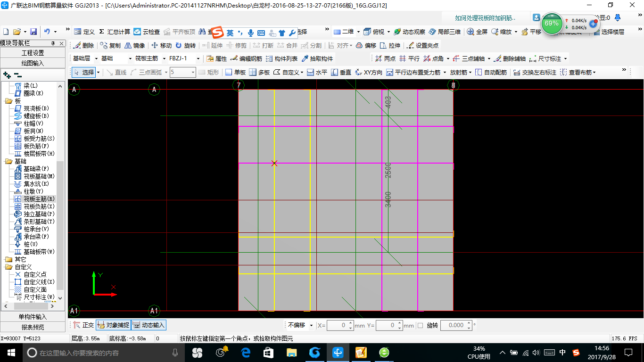Open 属性 properties panel
The image size is (644, 362).
click(x=217, y=58)
